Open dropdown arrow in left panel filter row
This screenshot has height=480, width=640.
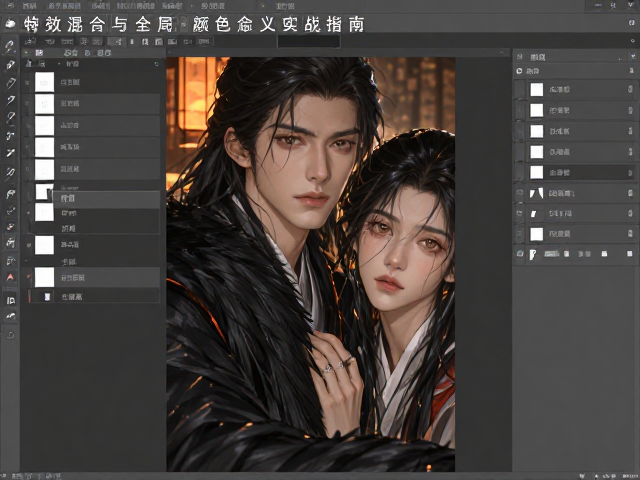tap(59, 64)
